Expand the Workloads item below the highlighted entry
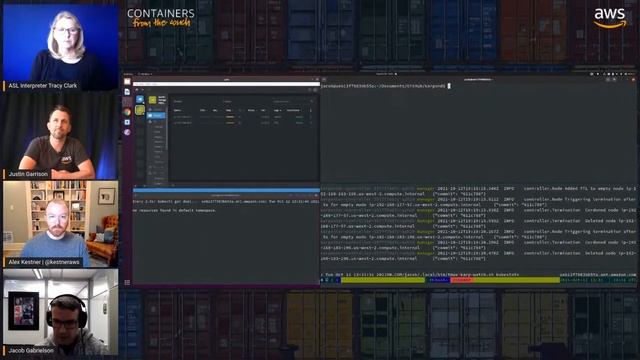Image resolution: width=640 pixels, height=360 pixels. pyautogui.click(x=156, y=122)
